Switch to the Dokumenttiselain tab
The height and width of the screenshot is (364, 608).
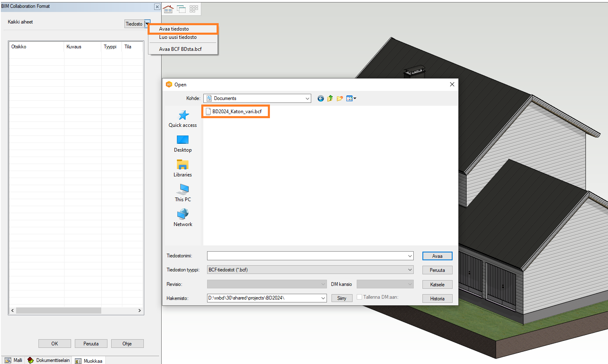pyautogui.click(x=48, y=360)
